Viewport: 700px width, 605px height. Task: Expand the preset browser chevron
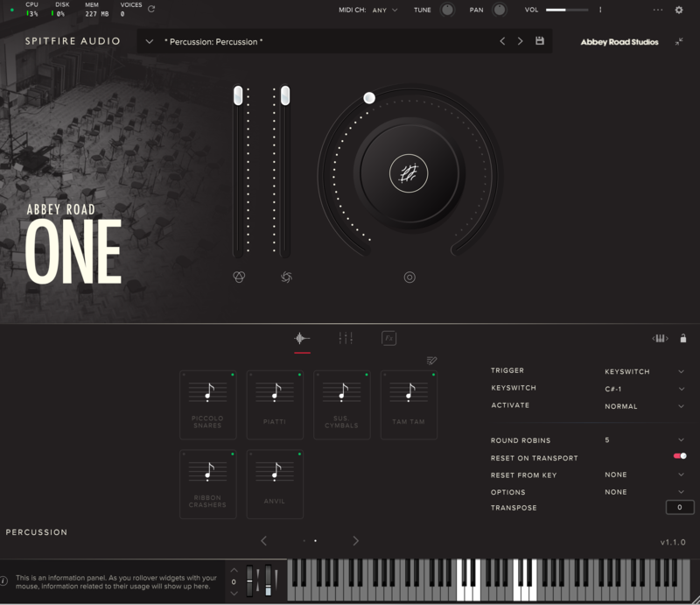(149, 41)
